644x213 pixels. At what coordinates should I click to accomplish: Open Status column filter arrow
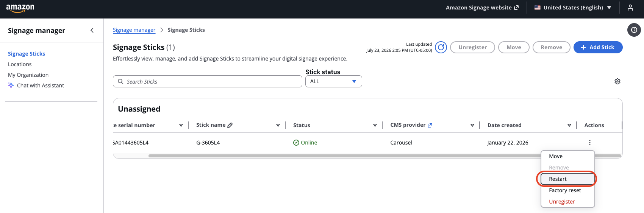click(375, 125)
